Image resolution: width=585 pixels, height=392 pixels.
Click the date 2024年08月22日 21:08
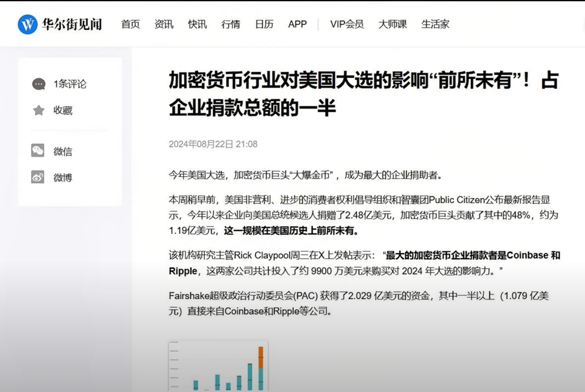click(213, 144)
